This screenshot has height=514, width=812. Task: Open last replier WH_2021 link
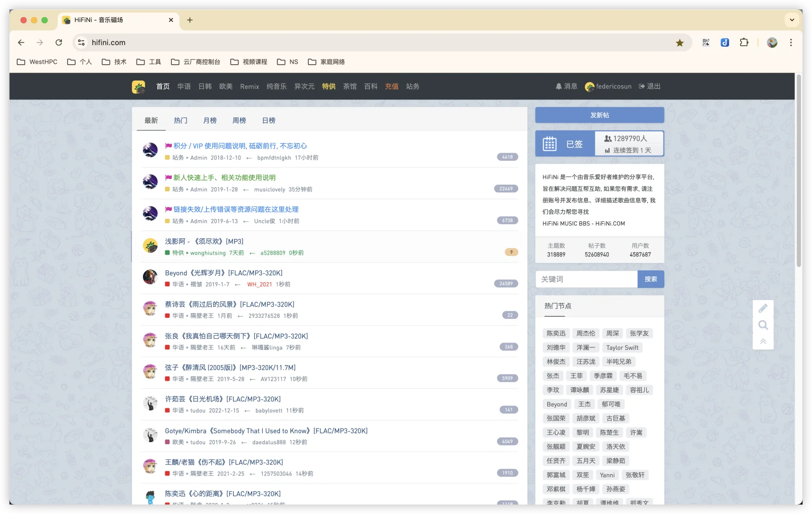(x=259, y=284)
